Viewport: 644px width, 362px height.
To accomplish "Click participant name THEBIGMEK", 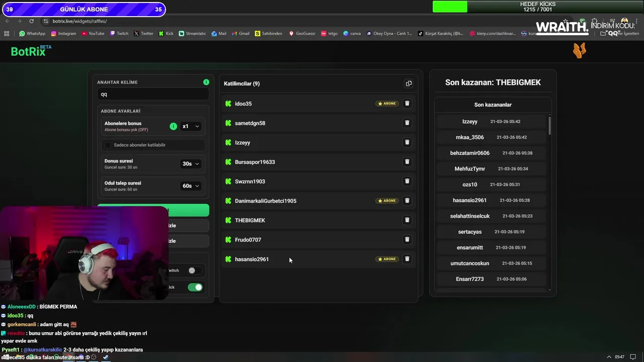I will (x=250, y=220).
